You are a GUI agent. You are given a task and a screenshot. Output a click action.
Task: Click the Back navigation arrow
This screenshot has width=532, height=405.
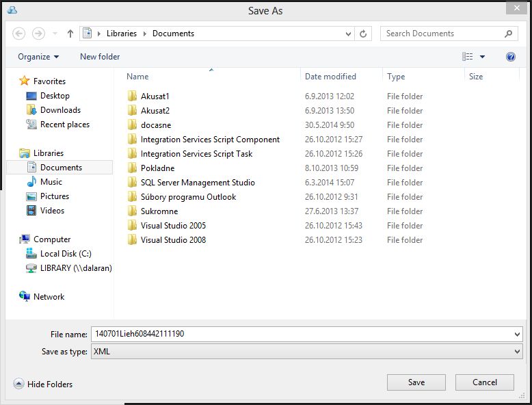[19, 34]
